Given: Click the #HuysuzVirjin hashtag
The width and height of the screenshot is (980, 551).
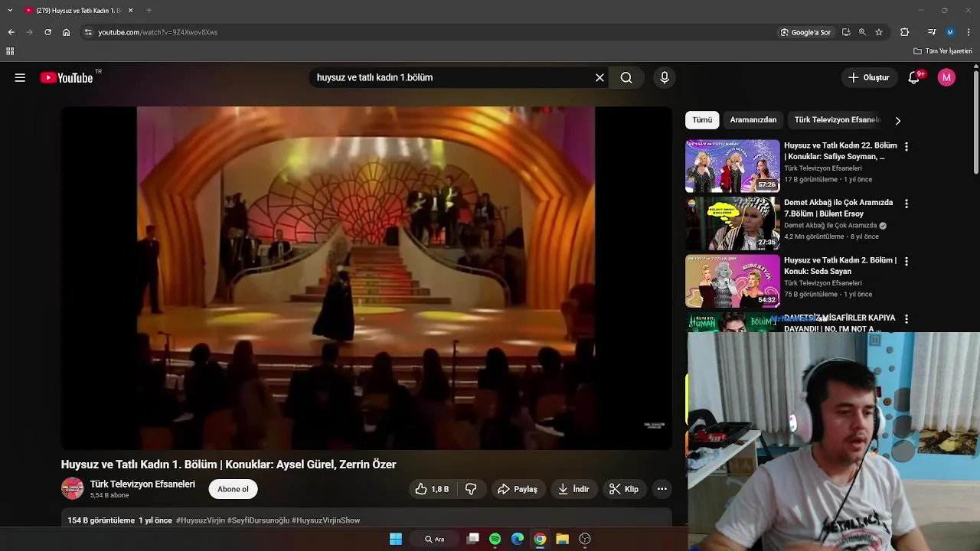Looking at the screenshot, I should pos(201,520).
